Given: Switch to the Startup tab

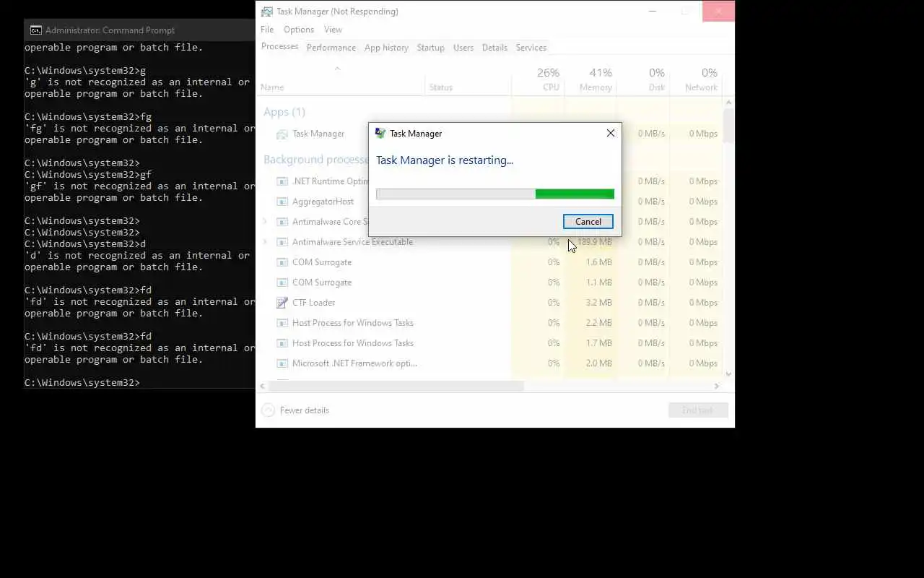Looking at the screenshot, I should pos(430,48).
